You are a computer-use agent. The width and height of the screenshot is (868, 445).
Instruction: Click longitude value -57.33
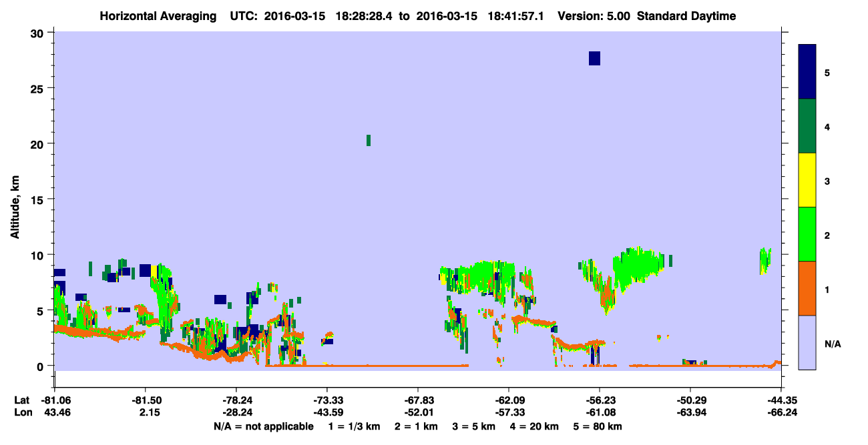tap(509, 412)
